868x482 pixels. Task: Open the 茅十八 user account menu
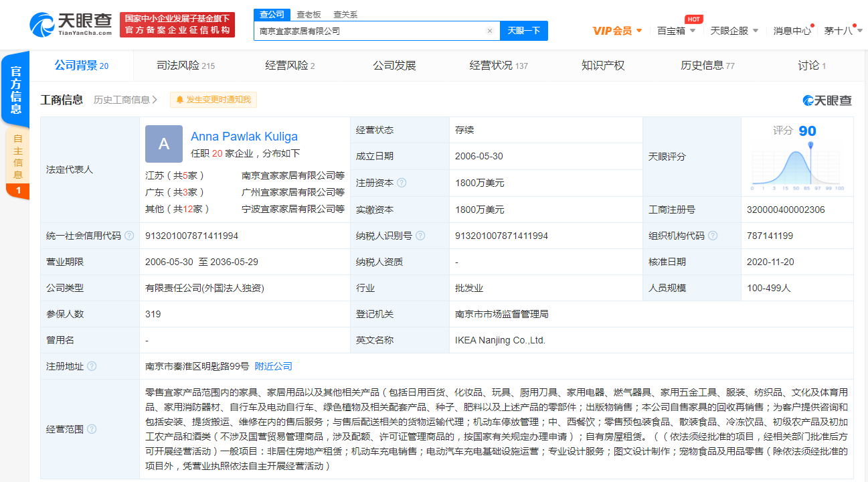point(843,31)
